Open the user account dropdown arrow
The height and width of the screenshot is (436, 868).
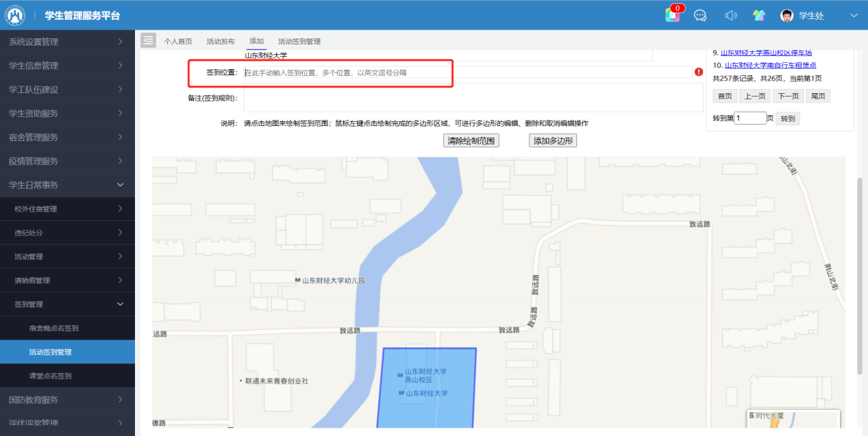[854, 15]
